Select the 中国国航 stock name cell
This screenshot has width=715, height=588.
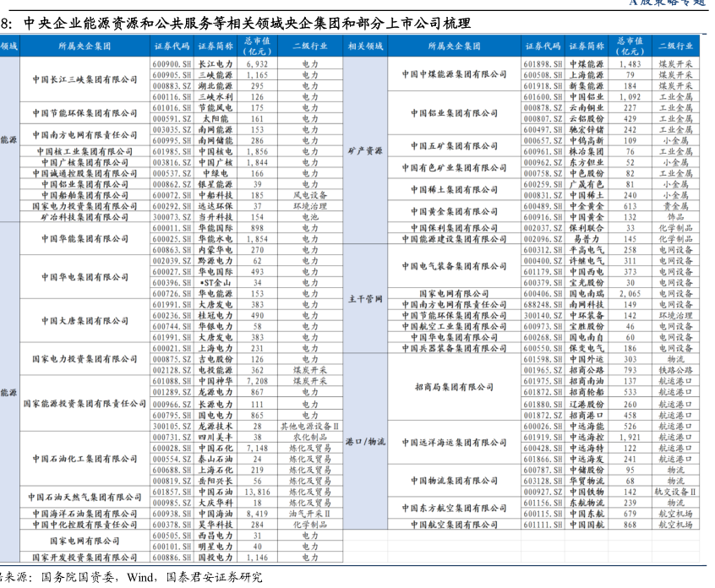(584, 524)
